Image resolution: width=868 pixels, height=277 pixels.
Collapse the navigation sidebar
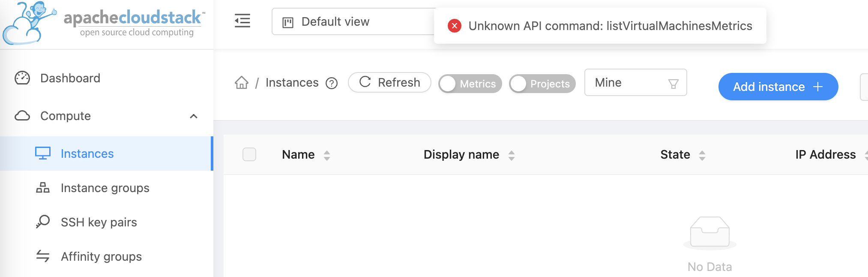click(x=242, y=21)
